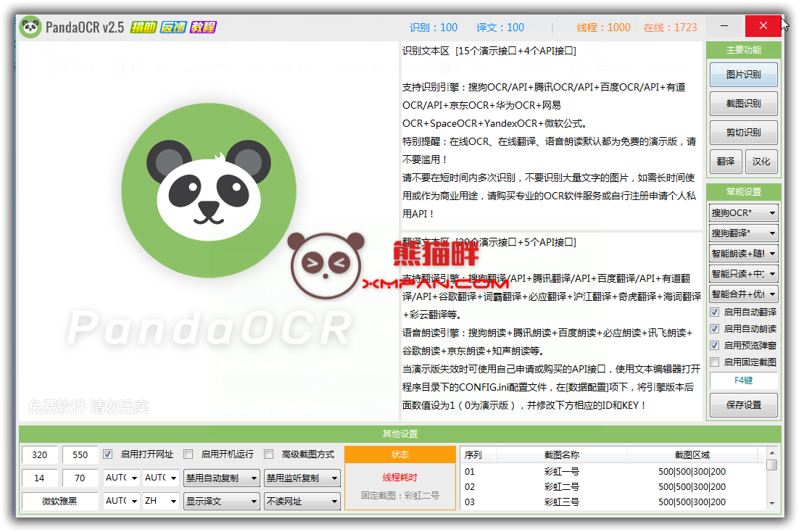Click the 微软雅黑 font field

tap(59, 502)
